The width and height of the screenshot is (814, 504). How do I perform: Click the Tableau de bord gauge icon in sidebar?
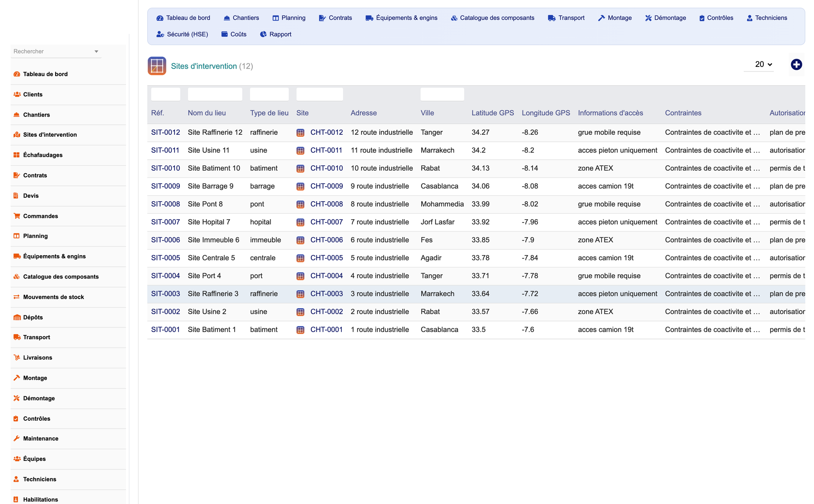[x=17, y=74]
